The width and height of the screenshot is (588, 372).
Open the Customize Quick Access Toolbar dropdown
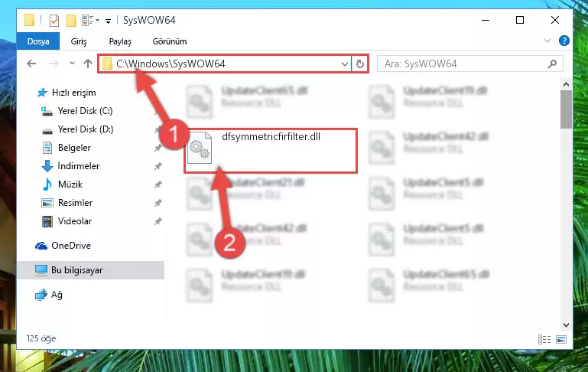[108, 21]
